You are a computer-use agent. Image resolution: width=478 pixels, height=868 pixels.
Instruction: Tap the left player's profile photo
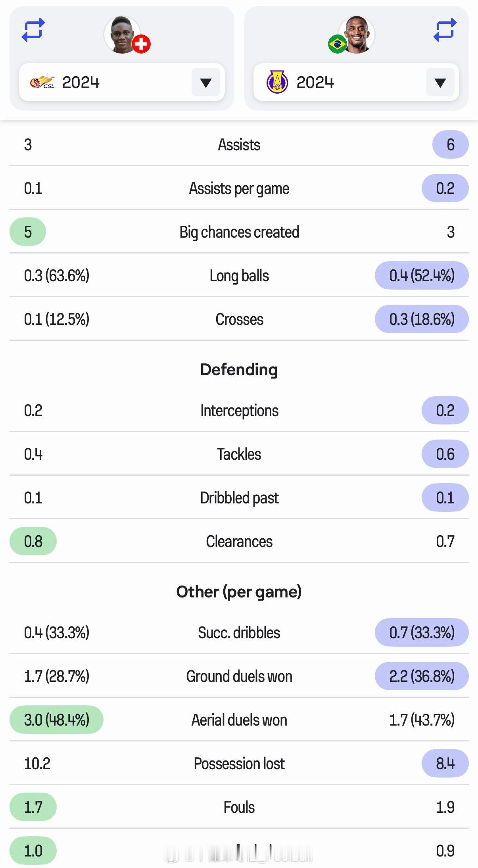[x=122, y=35]
